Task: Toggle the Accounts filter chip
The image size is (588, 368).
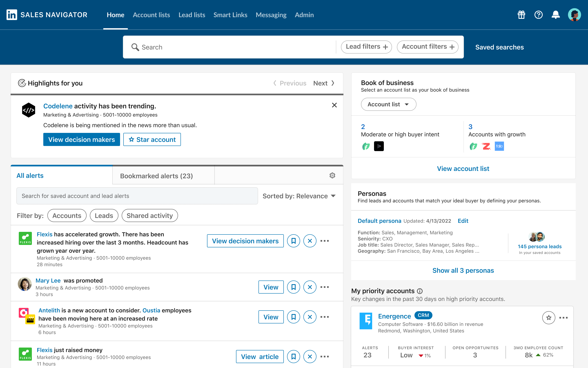Action: (67, 216)
